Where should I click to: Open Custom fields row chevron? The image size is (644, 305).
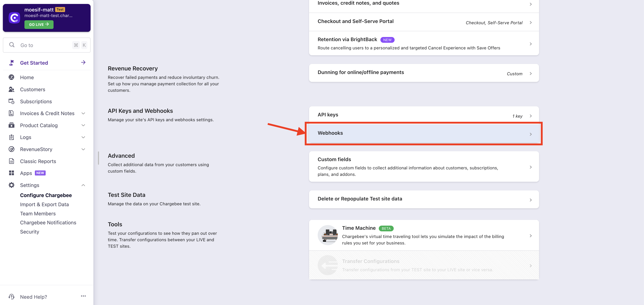[530, 167]
